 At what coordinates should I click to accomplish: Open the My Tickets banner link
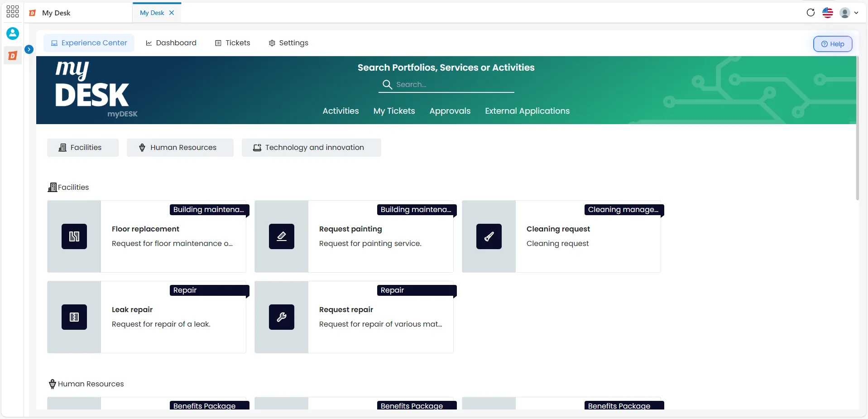(x=394, y=111)
